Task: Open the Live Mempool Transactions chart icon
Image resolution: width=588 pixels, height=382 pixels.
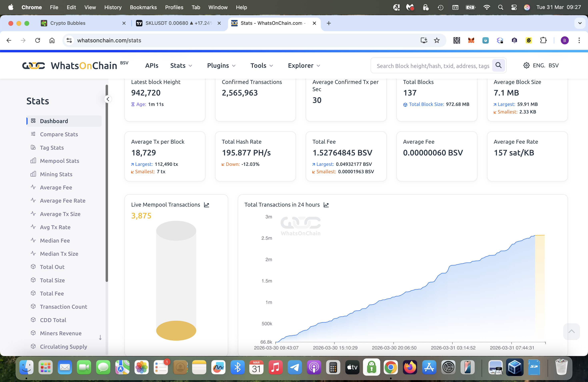Action: coord(207,205)
